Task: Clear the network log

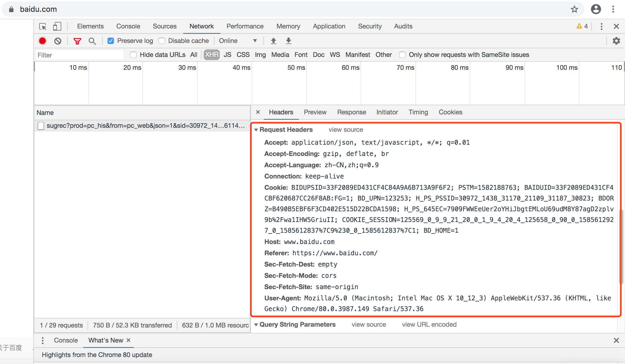Action: pos(58,41)
